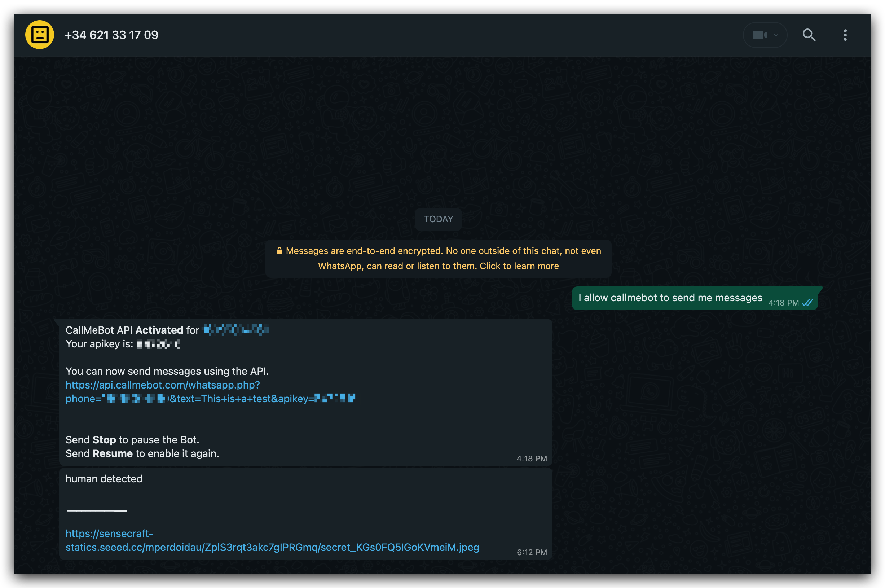Open search in chat magnifier icon
Viewport: 885px width, 588px height.
tap(809, 35)
